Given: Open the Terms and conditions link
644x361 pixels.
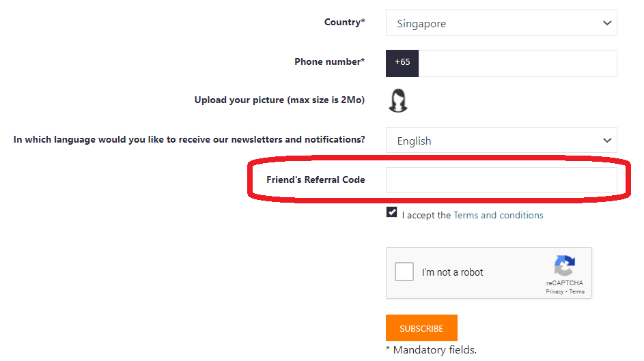Looking at the screenshot, I should point(498,215).
